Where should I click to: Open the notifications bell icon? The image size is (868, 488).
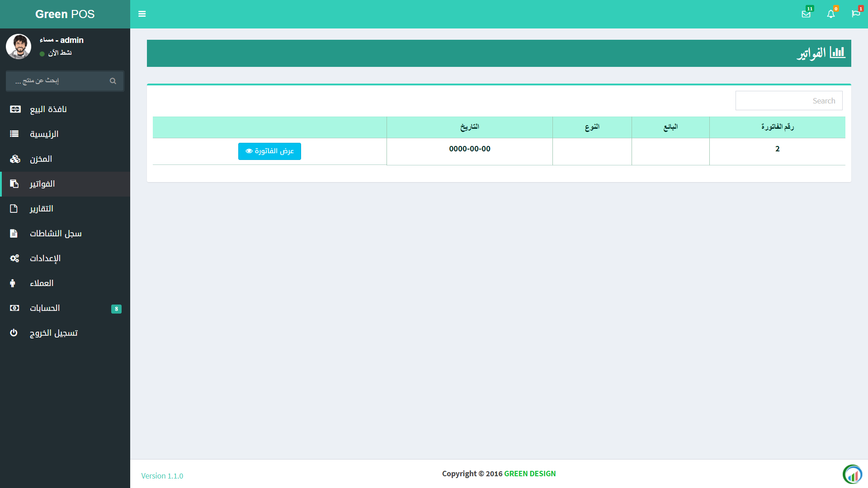point(831,14)
